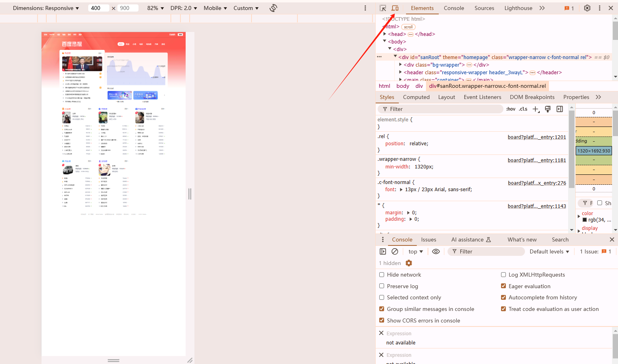Open Event Listeners tab
The height and width of the screenshot is (364, 618).
[482, 97]
